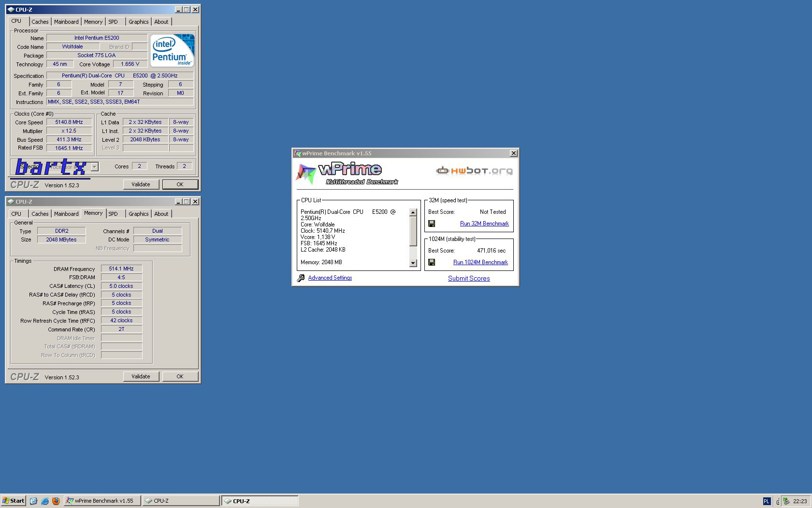Click the CAS# Latency value 5.0 clocks
Viewport: 812px width, 508px height.
pos(121,286)
